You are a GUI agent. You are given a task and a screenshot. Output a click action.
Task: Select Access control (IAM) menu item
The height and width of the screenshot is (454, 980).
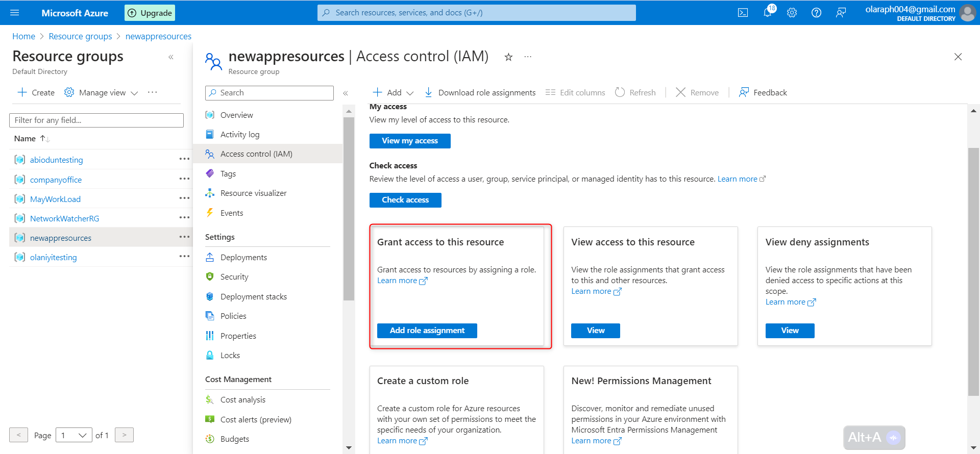point(268,154)
